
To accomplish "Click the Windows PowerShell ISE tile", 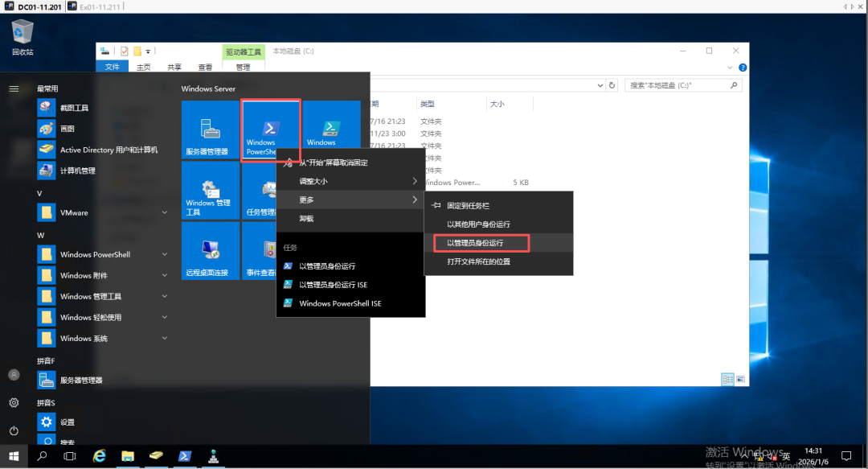I will coord(331,125).
